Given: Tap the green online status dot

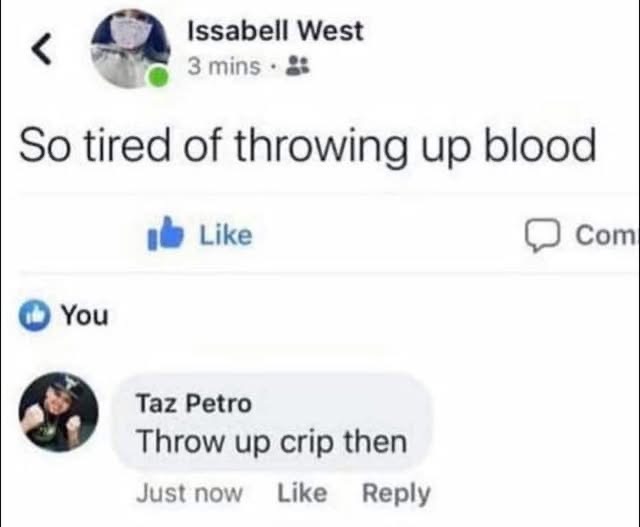Looking at the screenshot, I should [x=158, y=76].
